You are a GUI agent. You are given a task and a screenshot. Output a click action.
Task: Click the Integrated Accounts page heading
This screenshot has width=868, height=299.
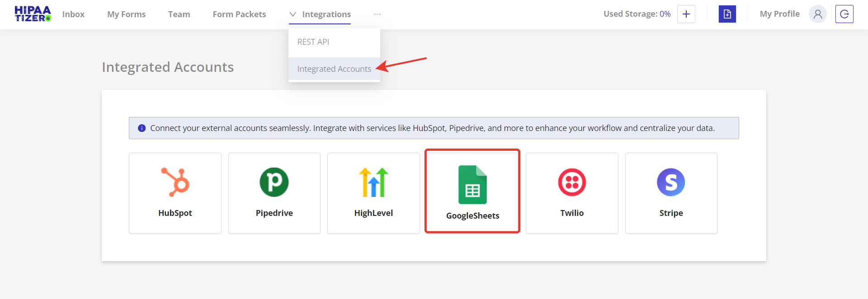168,67
